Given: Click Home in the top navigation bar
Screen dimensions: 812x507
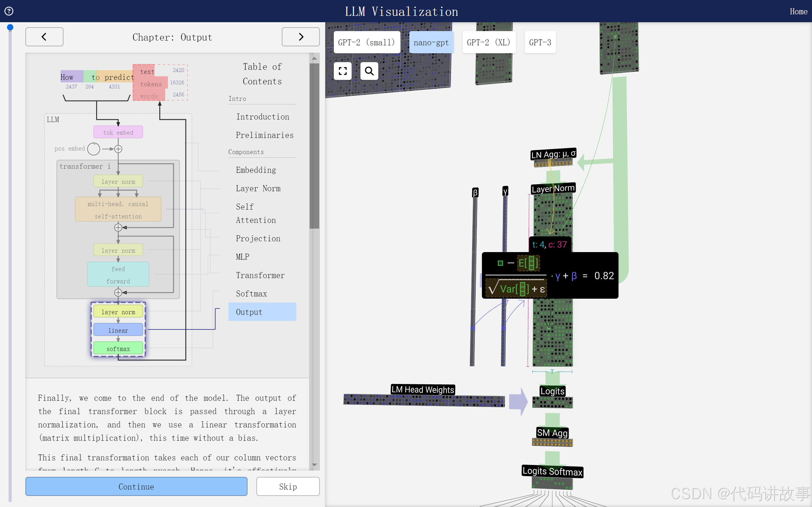Looking at the screenshot, I should [799, 11].
